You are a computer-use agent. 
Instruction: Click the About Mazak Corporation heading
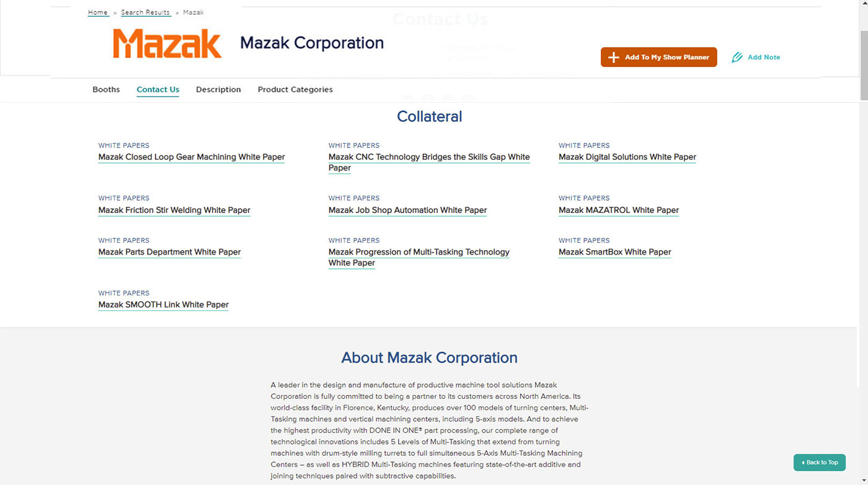pyautogui.click(x=429, y=357)
